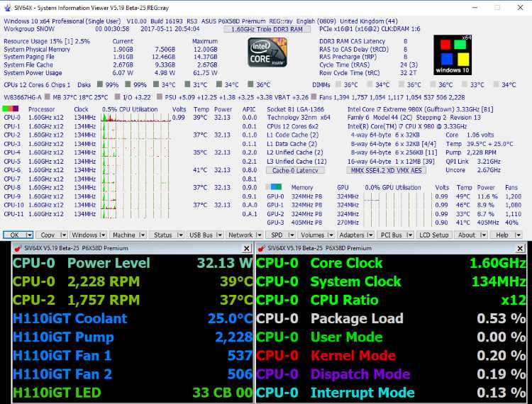Click the Volumes button
This screenshot has width=532, height=404.
(x=313, y=235)
